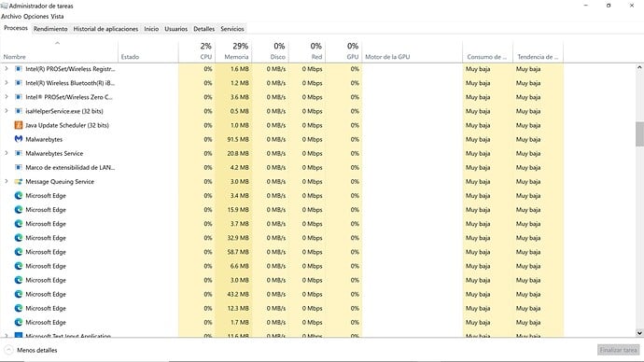Expand the Message Queuing Service entry
The width and height of the screenshot is (644, 362).
[x=7, y=181]
